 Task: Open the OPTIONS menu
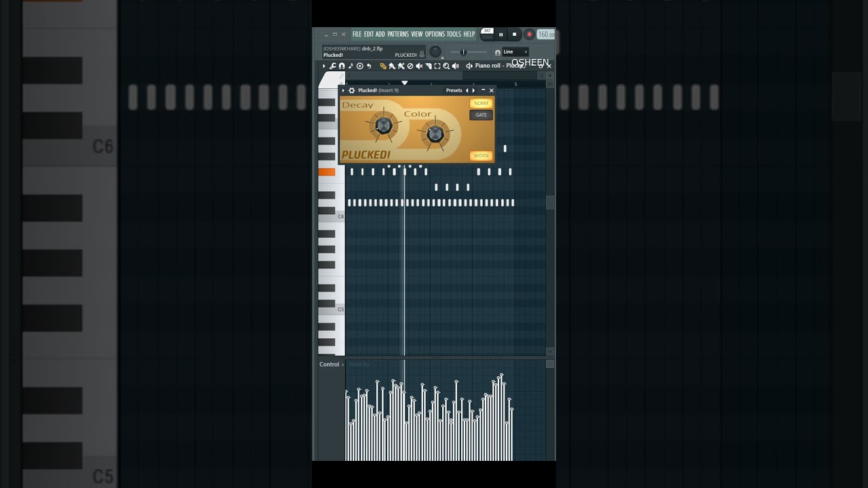[435, 34]
